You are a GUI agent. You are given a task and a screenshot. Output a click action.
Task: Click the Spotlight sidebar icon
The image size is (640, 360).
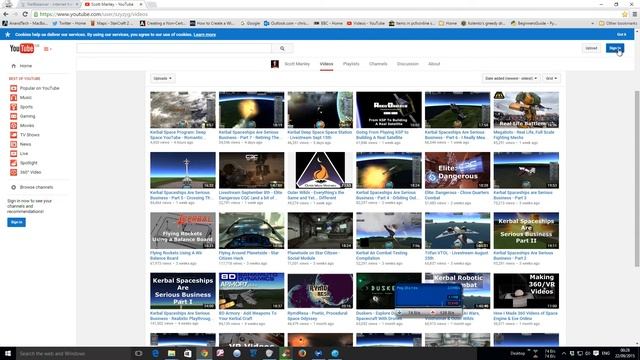(13, 163)
